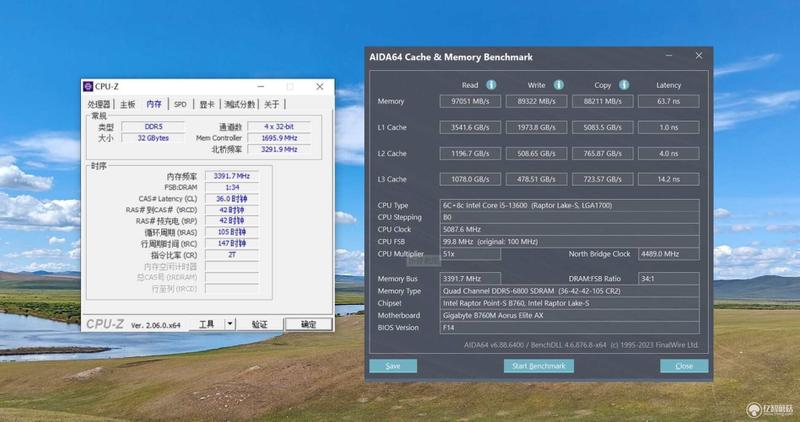Click the L3 Cache Latency value 14.2 ns
This screenshot has width=800, height=422.
point(669,179)
